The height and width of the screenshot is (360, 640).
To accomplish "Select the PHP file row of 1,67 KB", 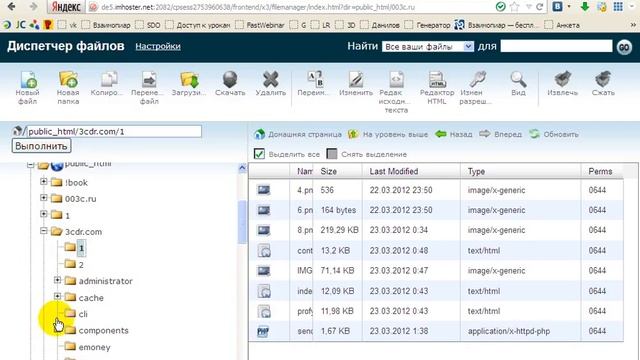I will 436,331.
